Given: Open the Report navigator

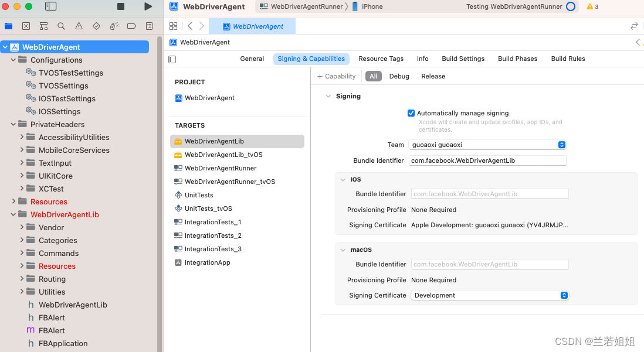Looking at the screenshot, I should point(149,26).
